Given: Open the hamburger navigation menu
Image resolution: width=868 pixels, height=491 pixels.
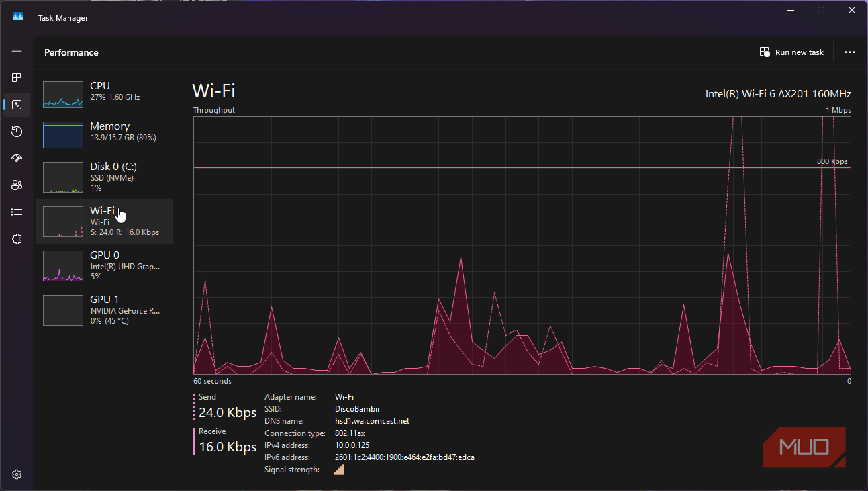Looking at the screenshot, I should point(17,51).
